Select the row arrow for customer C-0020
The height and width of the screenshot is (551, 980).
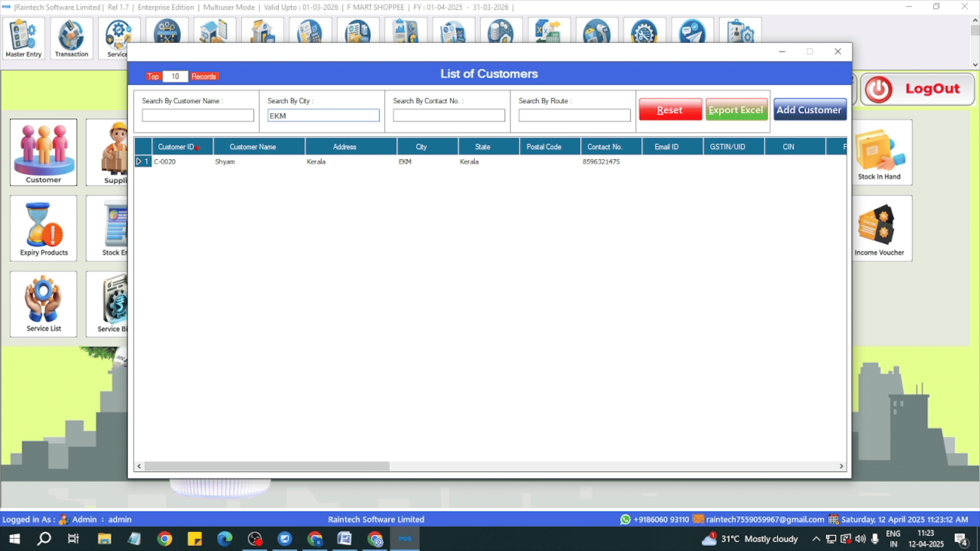point(139,162)
